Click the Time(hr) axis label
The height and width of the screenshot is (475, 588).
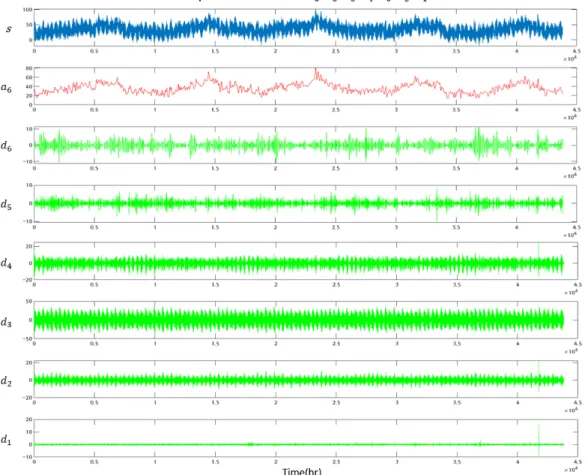302,471
